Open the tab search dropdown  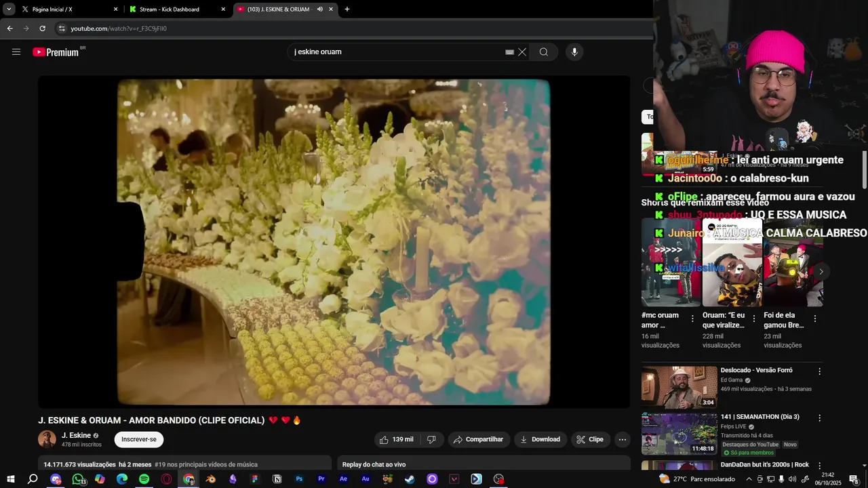click(x=9, y=9)
